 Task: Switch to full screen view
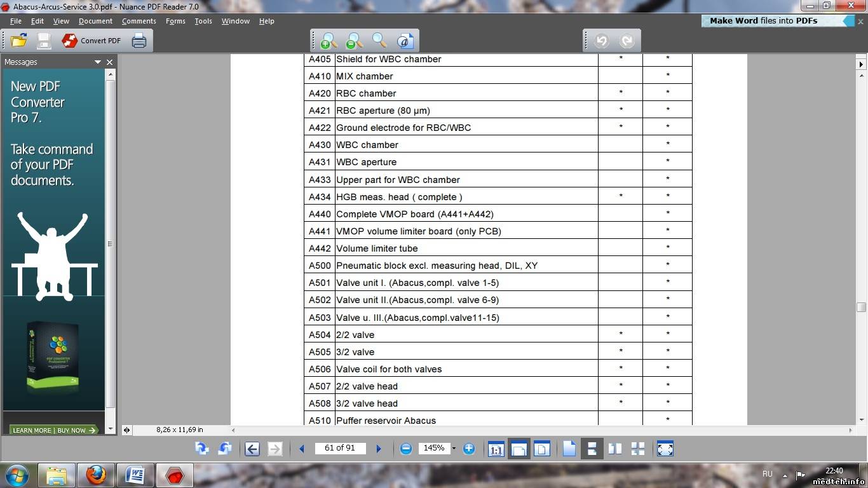pyautogui.click(x=665, y=449)
